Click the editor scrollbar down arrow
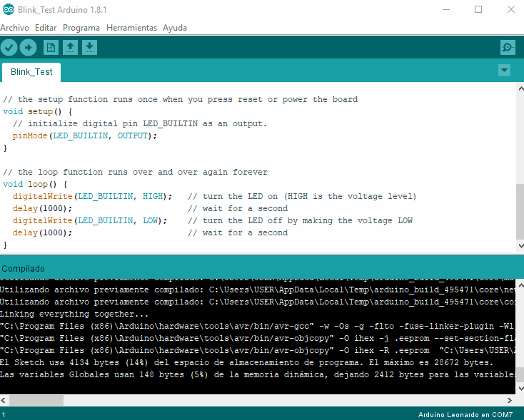 tap(520, 246)
